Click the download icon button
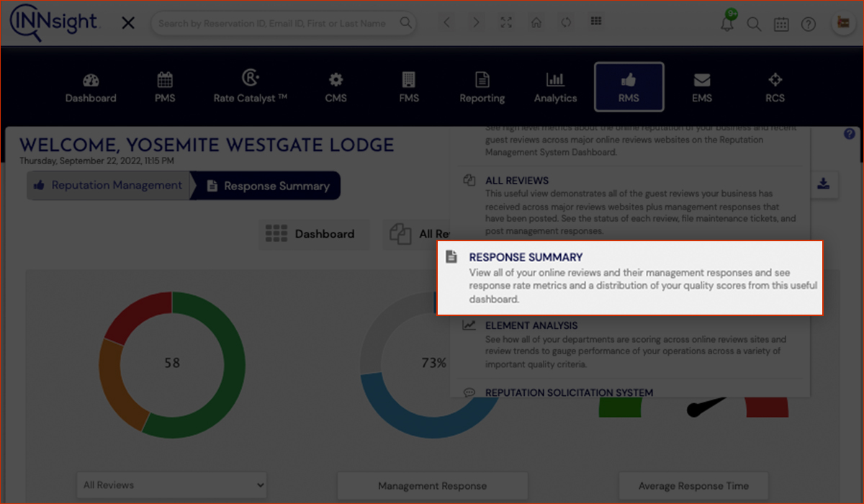Screen dimensions: 864x504 (x=823, y=184)
